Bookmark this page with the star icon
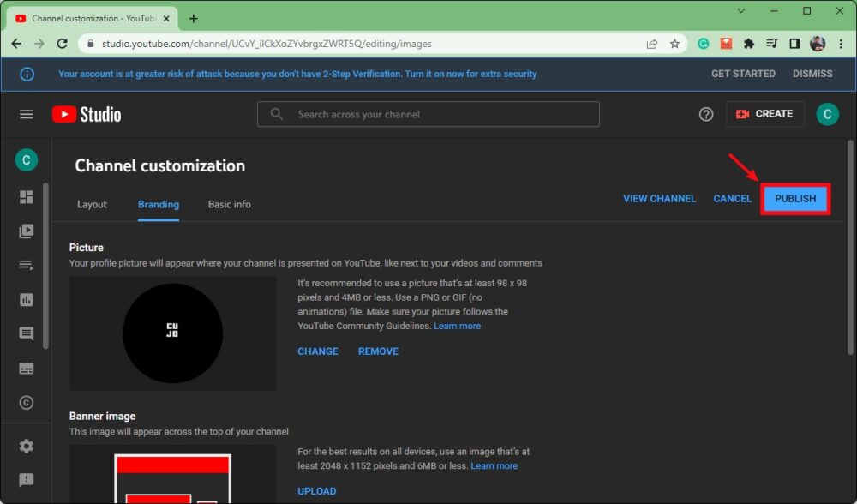Screen dimensions: 857x504 click(x=674, y=43)
